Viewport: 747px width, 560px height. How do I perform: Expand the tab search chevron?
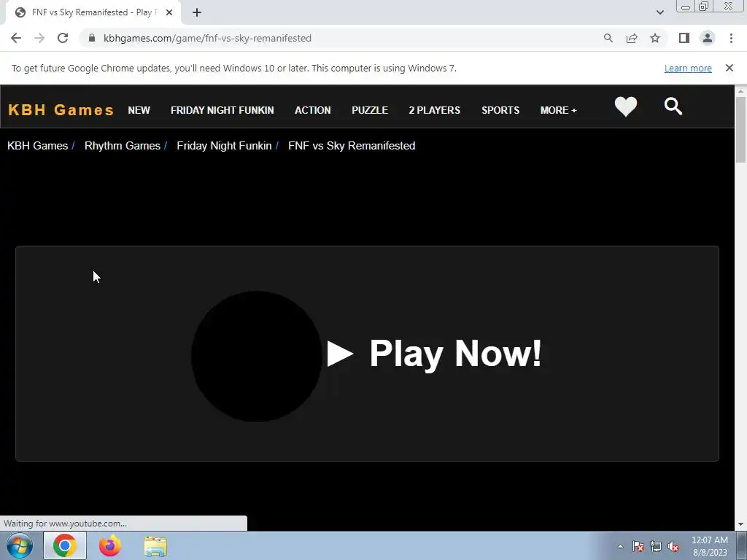[x=659, y=13]
